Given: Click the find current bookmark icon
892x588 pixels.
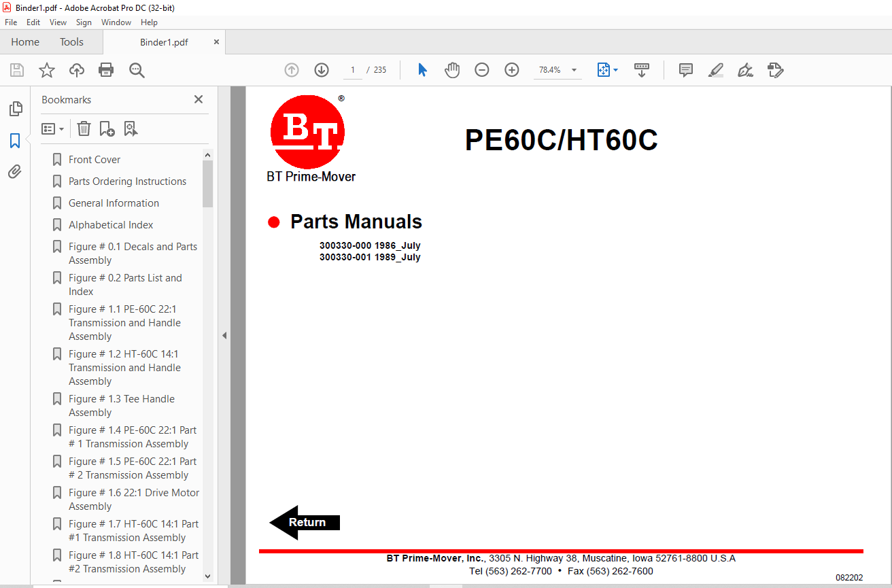Looking at the screenshot, I should pos(131,128).
